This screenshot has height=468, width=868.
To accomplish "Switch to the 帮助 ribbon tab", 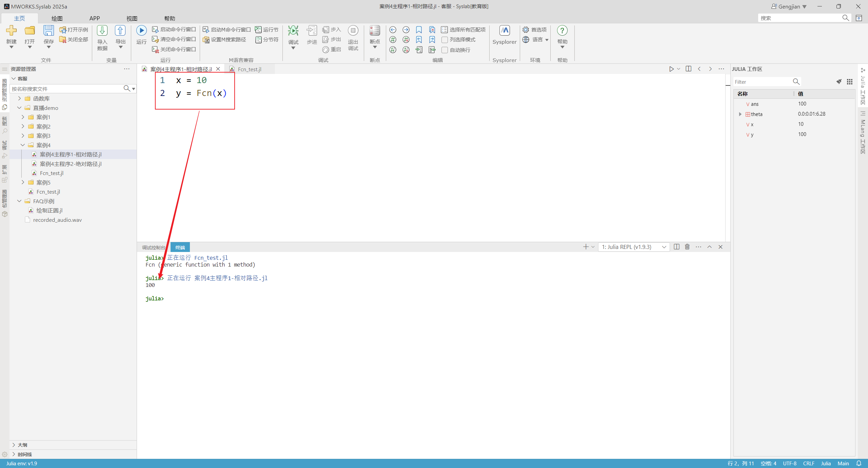I will [170, 18].
